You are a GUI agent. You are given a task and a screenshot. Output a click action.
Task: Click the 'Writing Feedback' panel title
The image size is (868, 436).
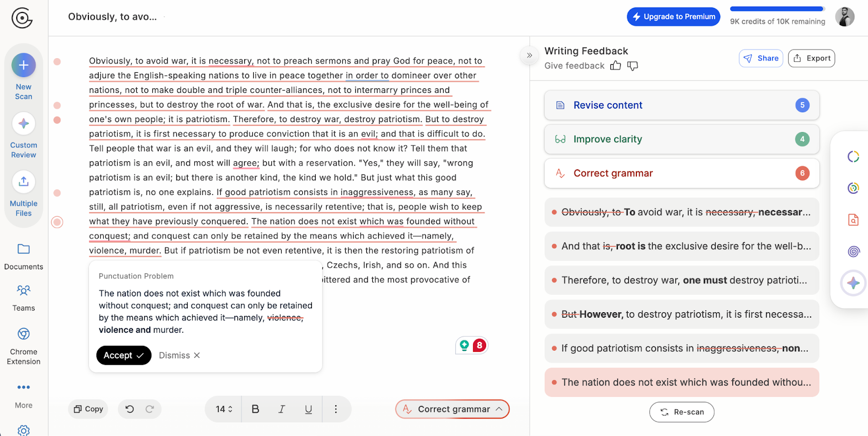[x=586, y=51]
